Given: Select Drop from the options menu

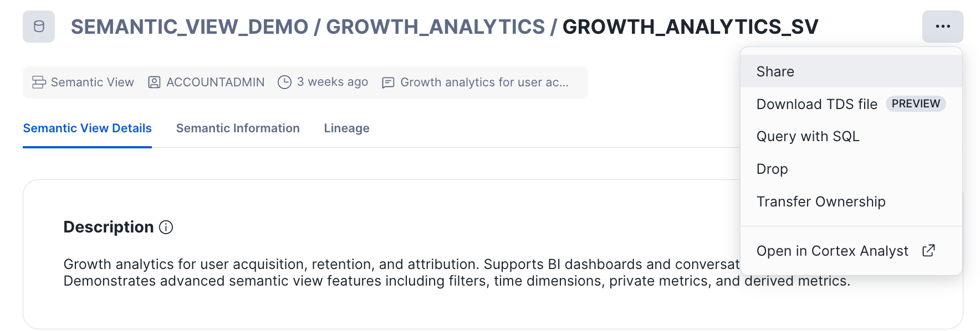Looking at the screenshot, I should pyautogui.click(x=772, y=169).
